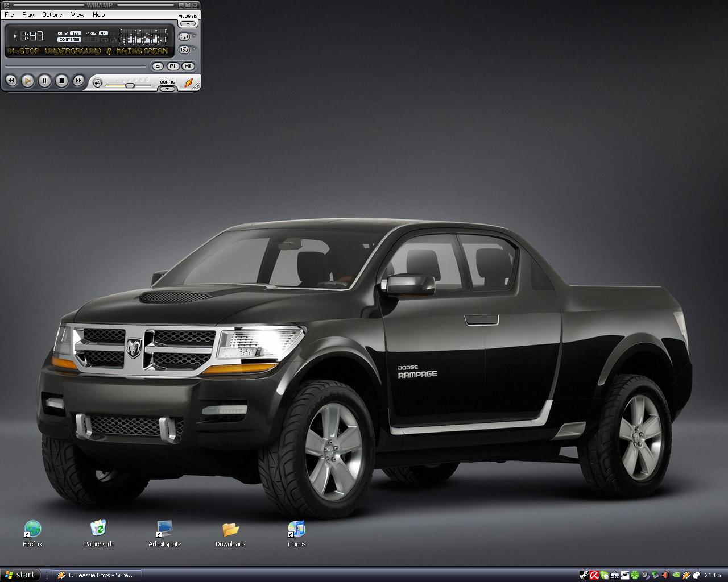Image resolution: width=728 pixels, height=582 pixels.
Task: Open the Winamp View menu
Action: (x=78, y=15)
